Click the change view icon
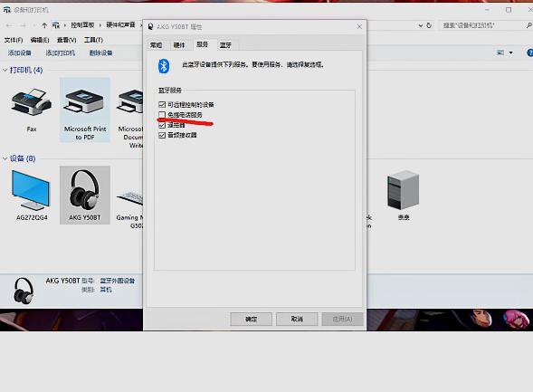 tap(500, 53)
